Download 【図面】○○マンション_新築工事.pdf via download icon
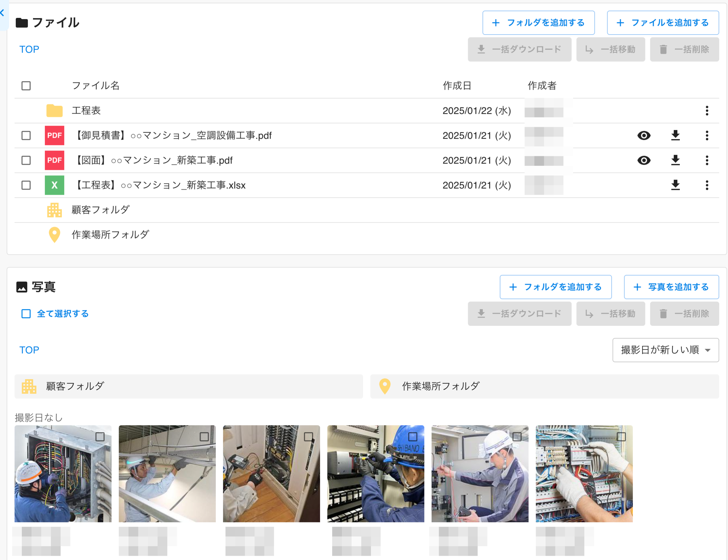The width and height of the screenshot is (728, 560). click(x=675, y=160)
